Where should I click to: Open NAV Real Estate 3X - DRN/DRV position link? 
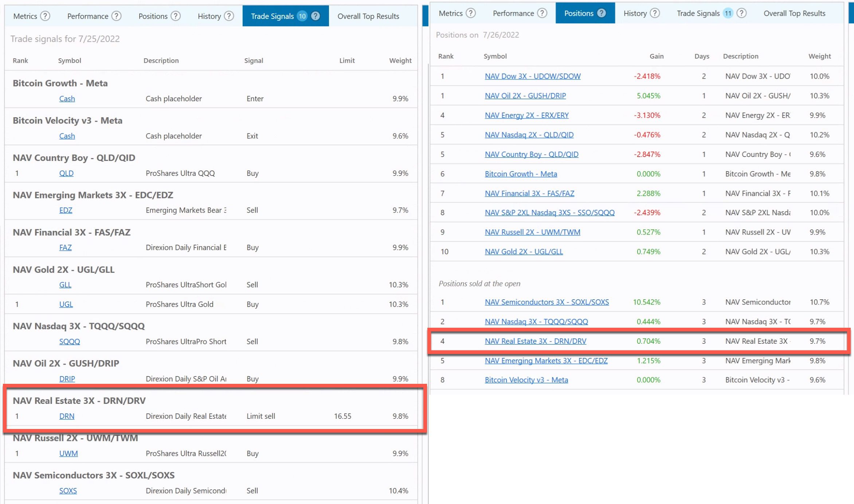pos(535,341)
